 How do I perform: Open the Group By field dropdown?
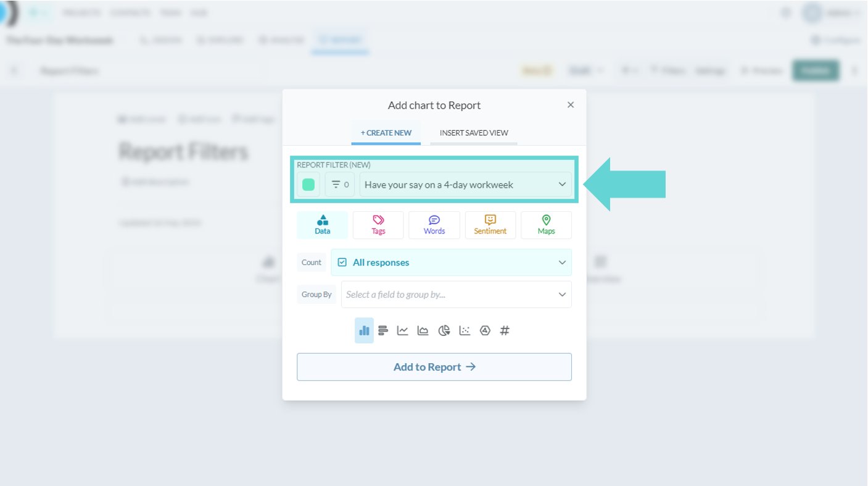(x=457, y=295)
